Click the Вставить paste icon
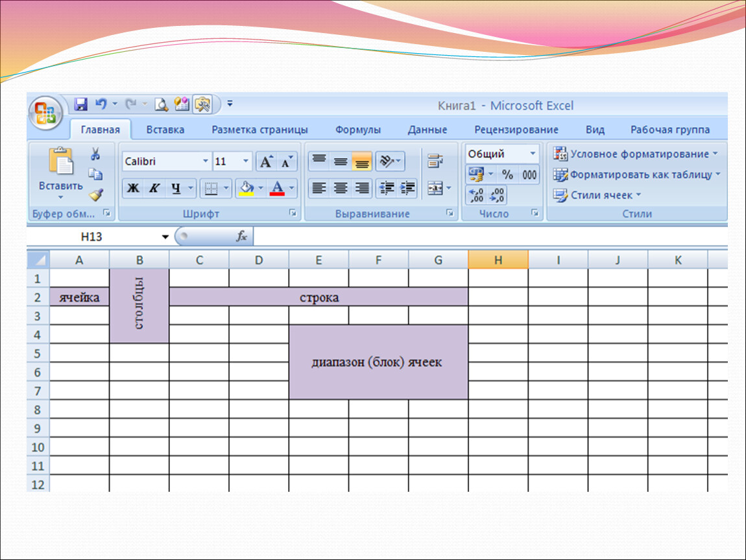Image resolution: width=746 pixels, height=560 pixels. click(61, 161)
